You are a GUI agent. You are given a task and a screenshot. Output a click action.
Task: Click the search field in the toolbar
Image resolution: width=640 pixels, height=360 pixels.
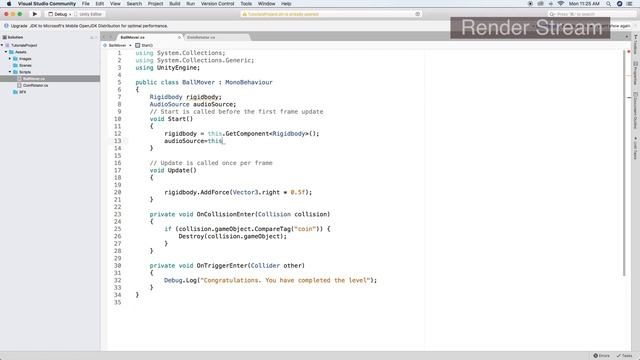(x=591, y=14)
